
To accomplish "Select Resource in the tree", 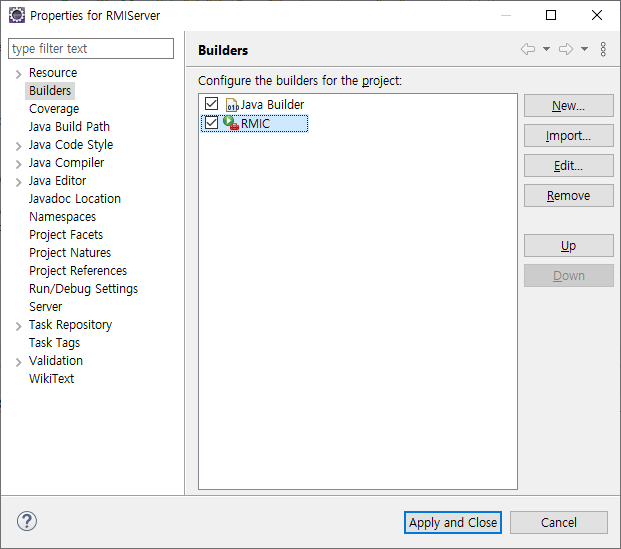I will [53, 73].
